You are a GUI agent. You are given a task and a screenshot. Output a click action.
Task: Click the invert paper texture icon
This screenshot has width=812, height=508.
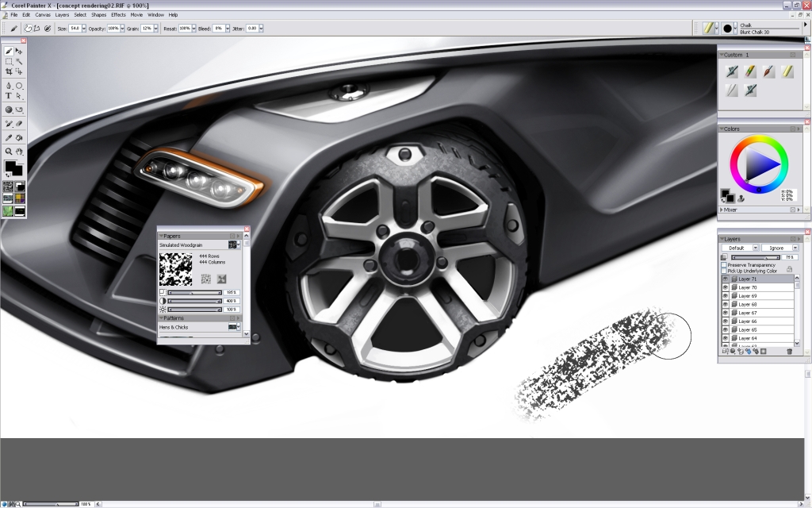tap(224, 279)
